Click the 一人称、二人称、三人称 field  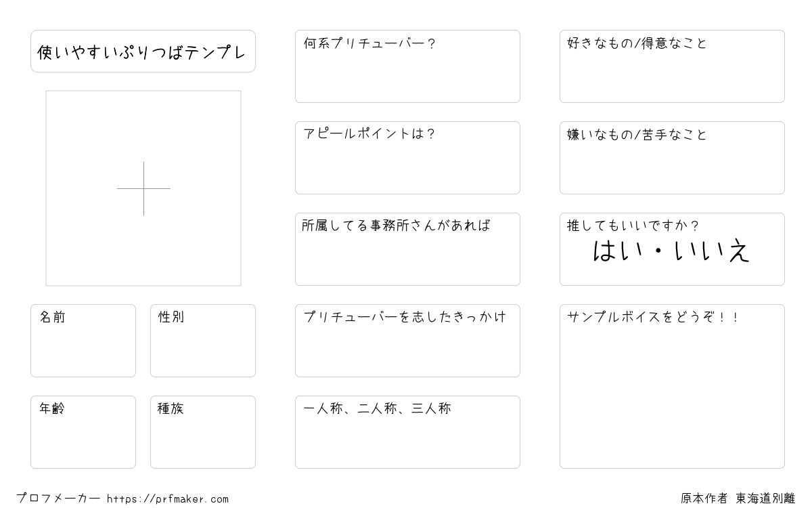click(407, 432)
